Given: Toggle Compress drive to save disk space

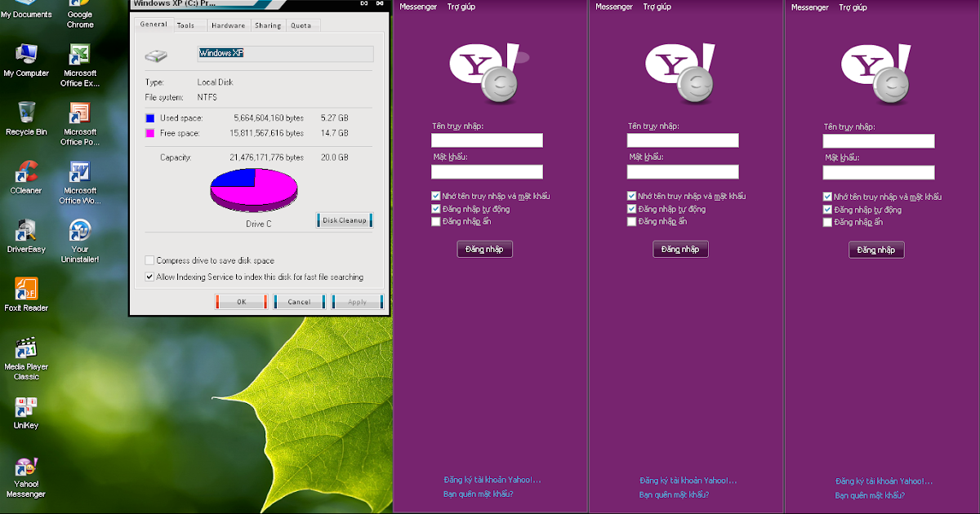Looking at the screenshot, I should pos(149,260).
